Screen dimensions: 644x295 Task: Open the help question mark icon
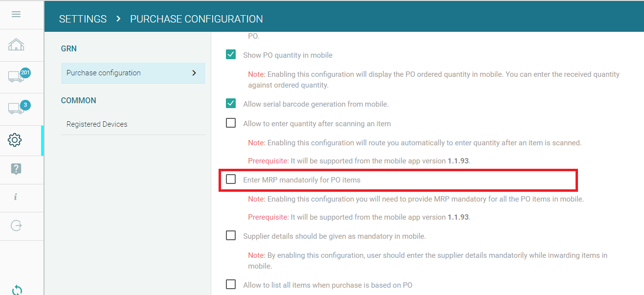pyautogui.click(x=16, y=169)
